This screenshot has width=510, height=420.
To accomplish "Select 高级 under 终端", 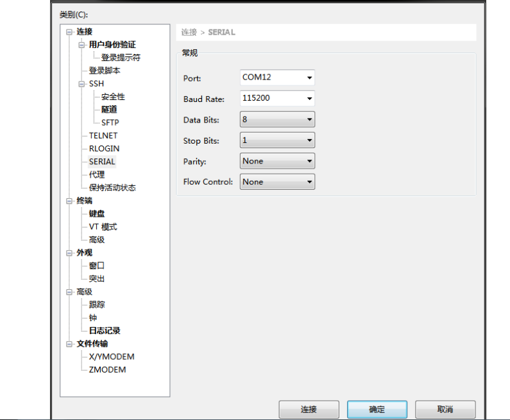I will pyautogui.click(x=97, y=240).
